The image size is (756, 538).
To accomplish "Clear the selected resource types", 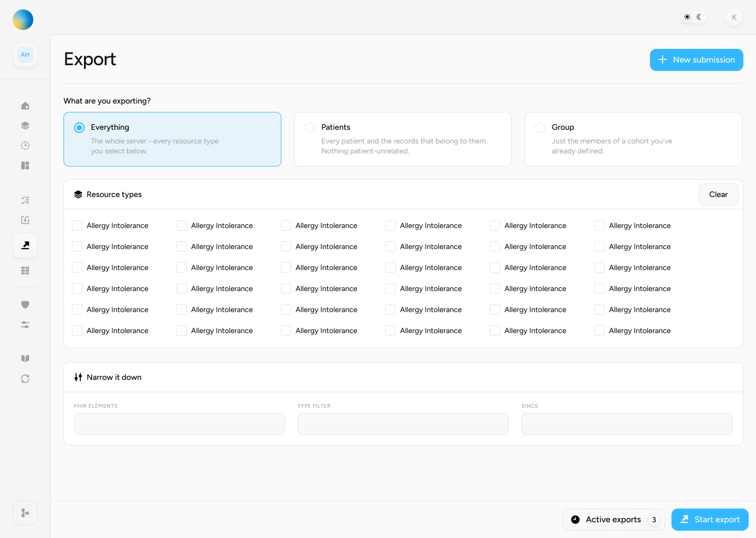I will click(x=718, y=194).
